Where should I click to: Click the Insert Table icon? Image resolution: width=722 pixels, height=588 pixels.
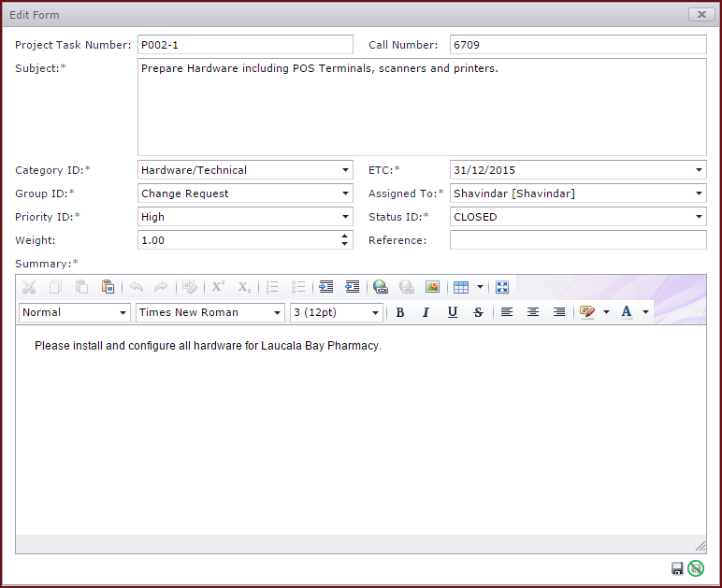[x=461, y=287]
